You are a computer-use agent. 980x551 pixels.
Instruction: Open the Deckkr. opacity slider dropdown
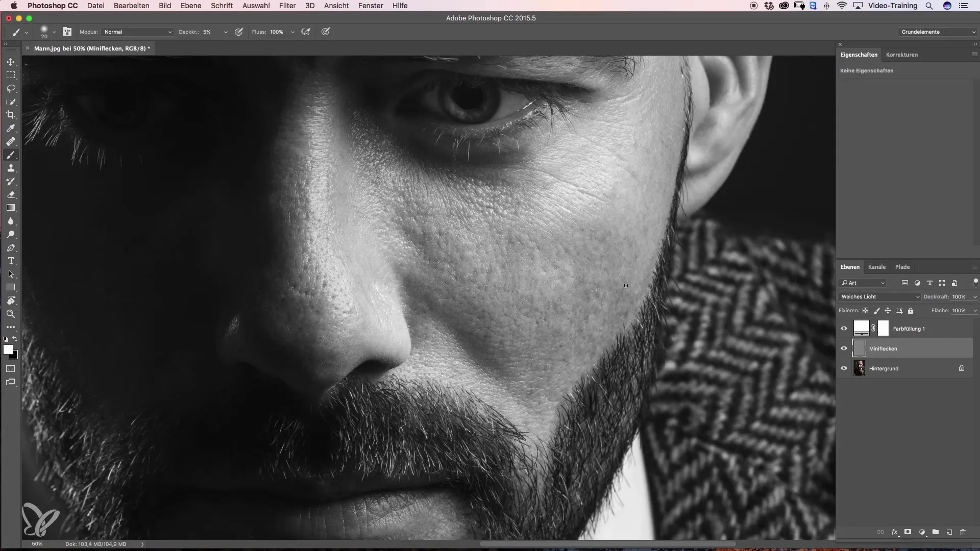(x=226, y=32)
